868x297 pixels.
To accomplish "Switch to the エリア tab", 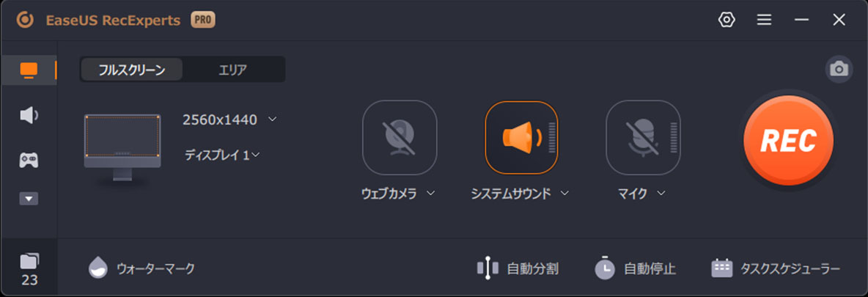I will (x=233, y=70).
